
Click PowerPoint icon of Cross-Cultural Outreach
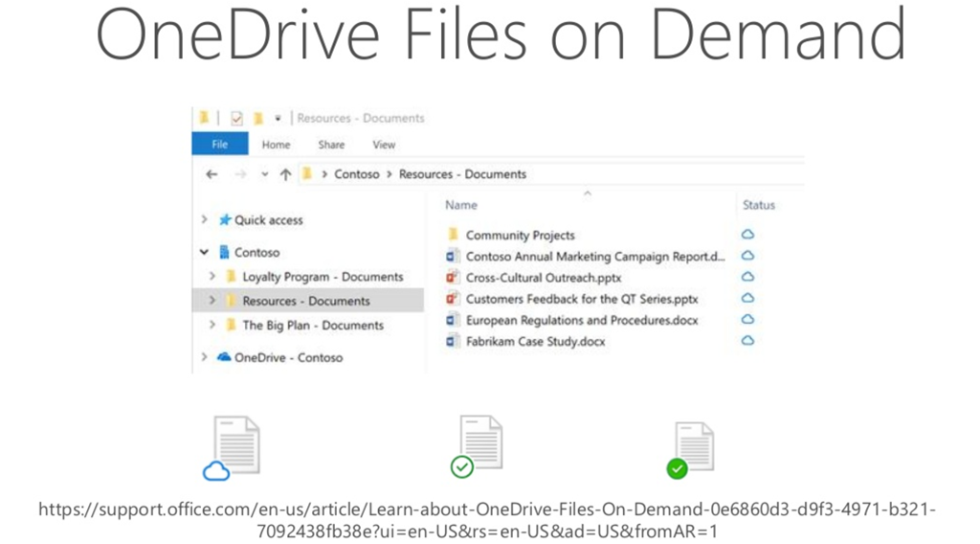(x=453, y=277)
